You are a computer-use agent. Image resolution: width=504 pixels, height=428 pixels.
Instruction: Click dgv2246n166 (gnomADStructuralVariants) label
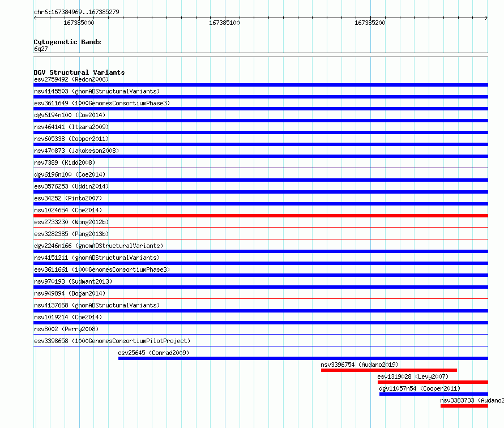[99, 246]
